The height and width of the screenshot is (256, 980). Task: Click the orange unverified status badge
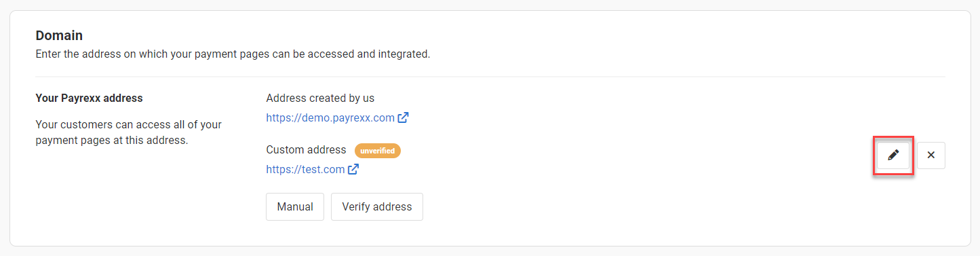[378, 150]
